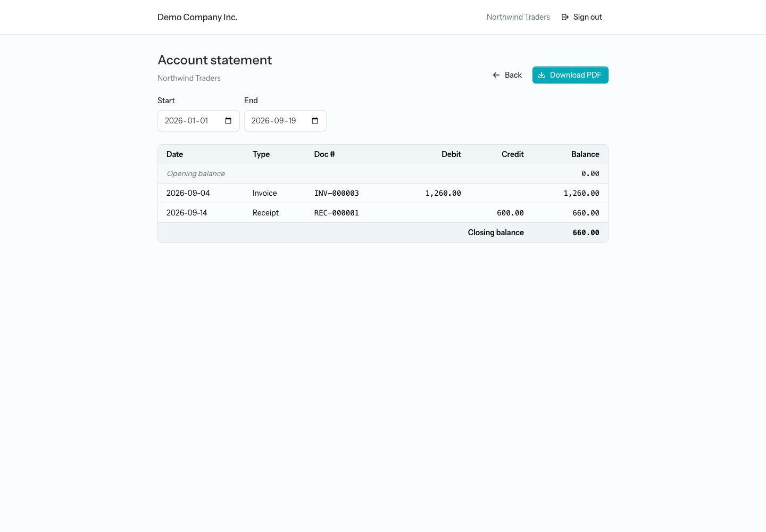Click the Start date field showing 2026-01-01
Viewport: 766px width, 532px height.
[x=198, y=121]
